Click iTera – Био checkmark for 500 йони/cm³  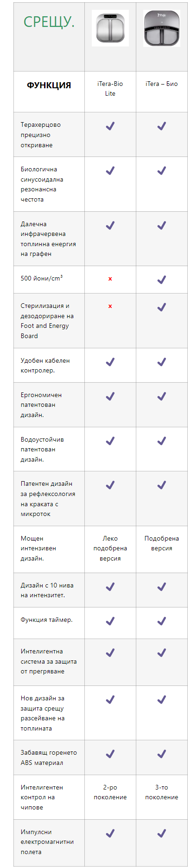coord(161,280)
